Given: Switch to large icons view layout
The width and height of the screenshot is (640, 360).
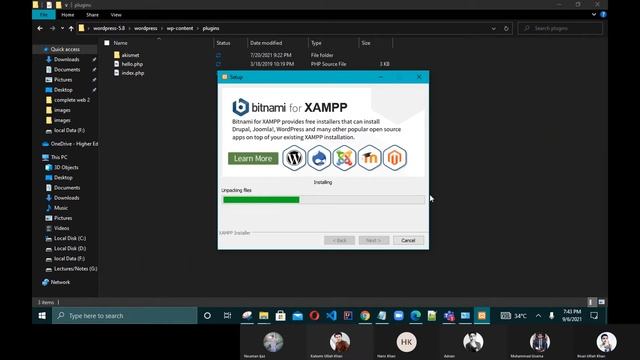Looking at the screenshot, I should click(602, 302).
